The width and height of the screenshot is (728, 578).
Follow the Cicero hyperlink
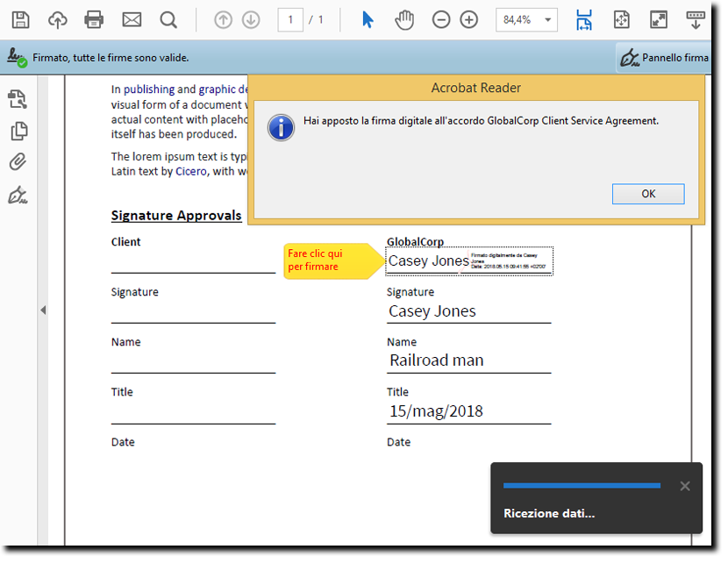(191, 171)
